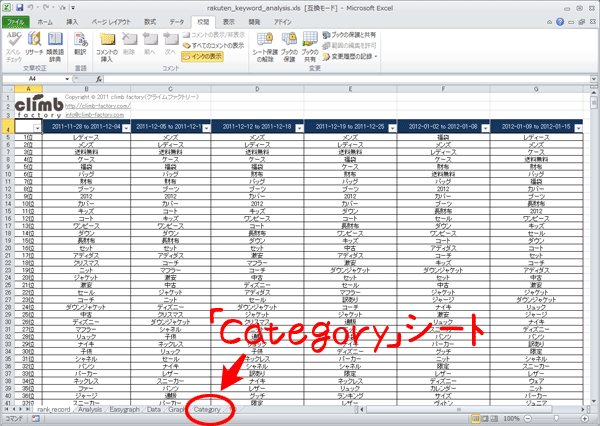Open filter dropdown for 2012-01-02 to 2012-01-08
The width and height of the screenshot is (600, 426).
[x=485, y=128]
